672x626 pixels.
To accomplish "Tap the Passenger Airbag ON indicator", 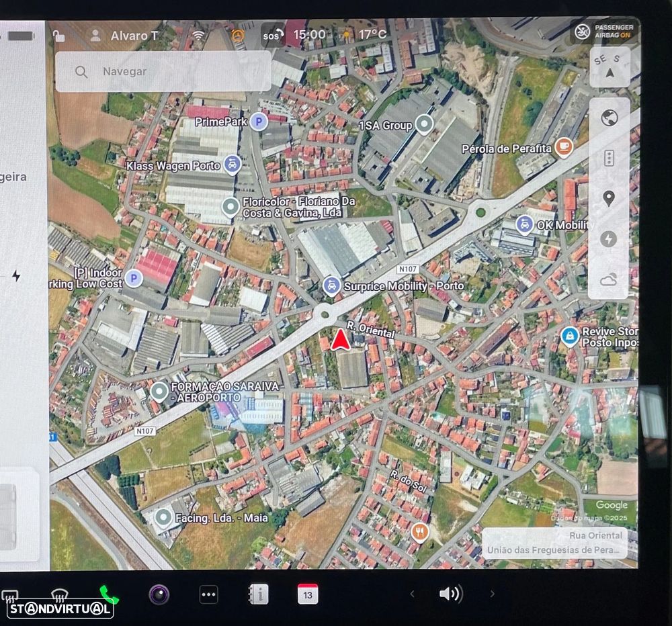I will coord(605,32).
